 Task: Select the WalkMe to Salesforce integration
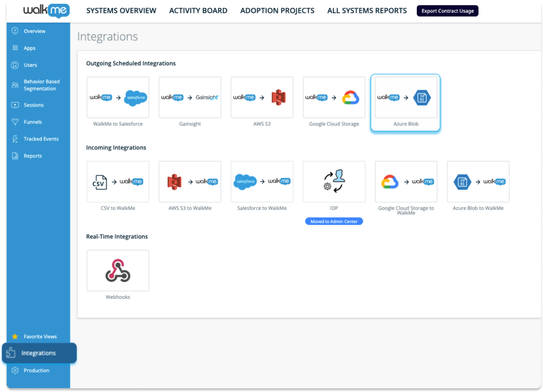click(x=118, y=97)
